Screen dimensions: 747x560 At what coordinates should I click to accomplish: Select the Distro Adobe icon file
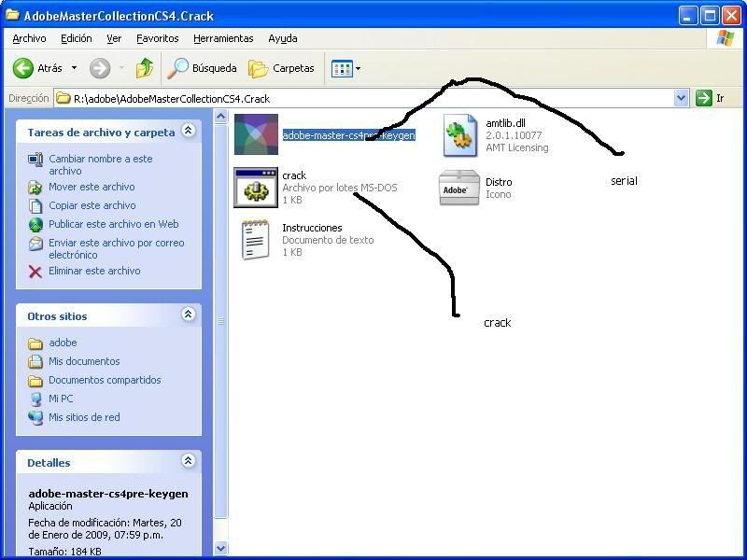point(459,188)
